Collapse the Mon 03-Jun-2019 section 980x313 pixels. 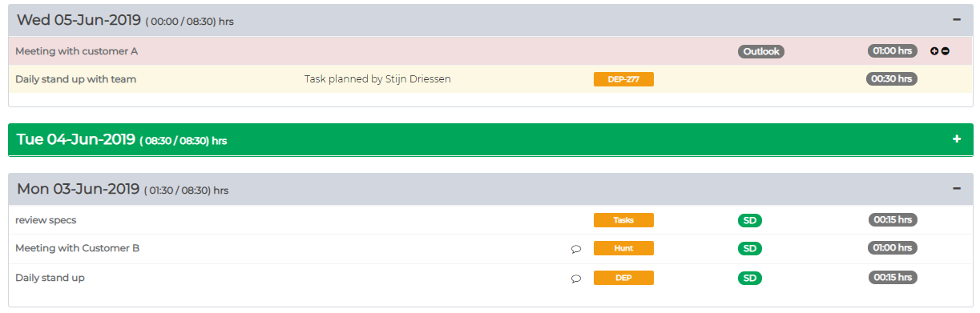point(956,188)
